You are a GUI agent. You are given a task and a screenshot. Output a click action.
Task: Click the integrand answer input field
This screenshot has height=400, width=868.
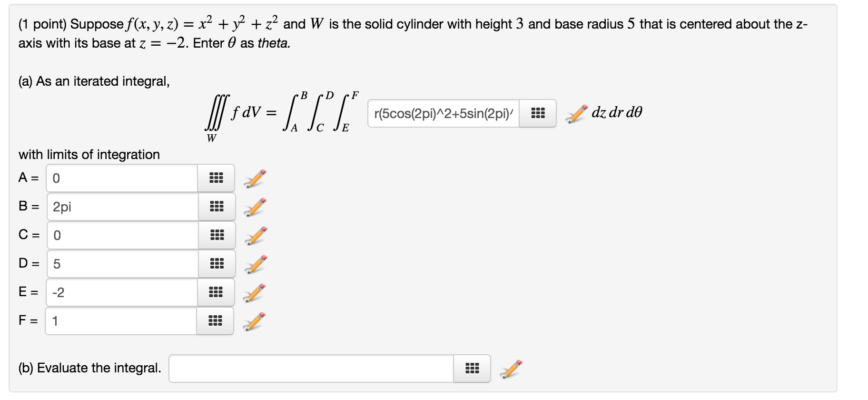click(x=443, y=113)
